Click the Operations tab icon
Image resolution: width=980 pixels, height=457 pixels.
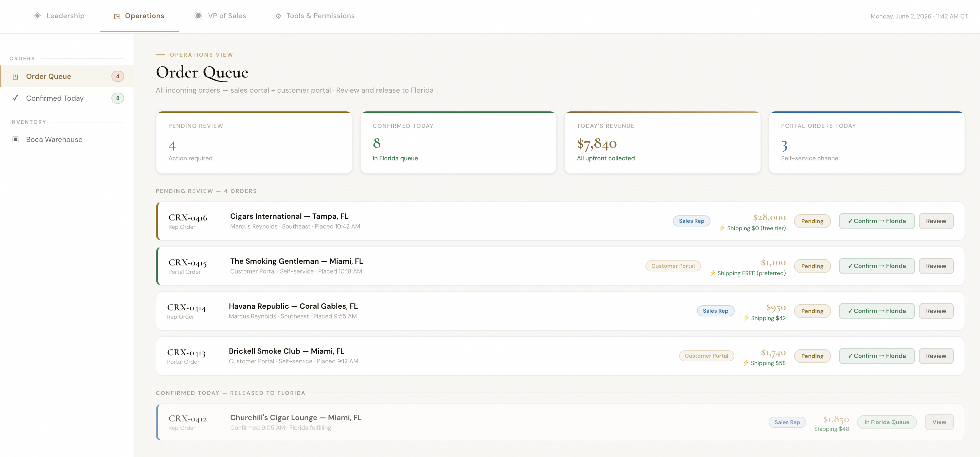point(117,16)
